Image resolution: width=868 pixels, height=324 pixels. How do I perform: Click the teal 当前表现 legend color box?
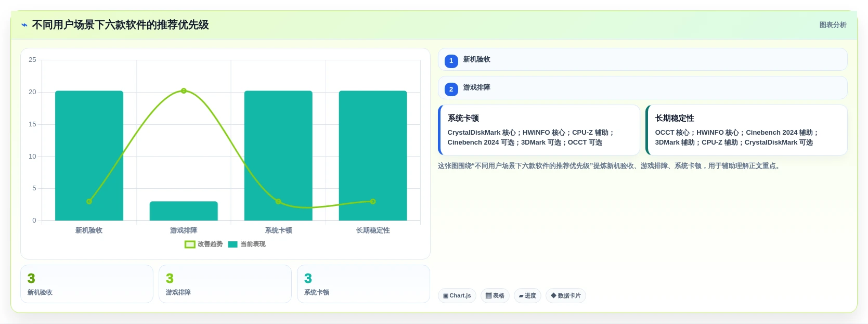point(232,244)
